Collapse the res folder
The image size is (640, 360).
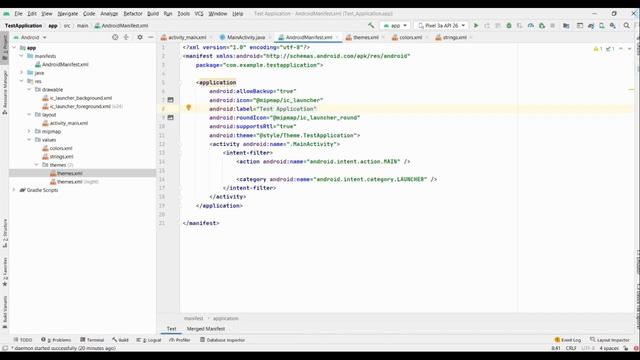[x=22, y=81]
